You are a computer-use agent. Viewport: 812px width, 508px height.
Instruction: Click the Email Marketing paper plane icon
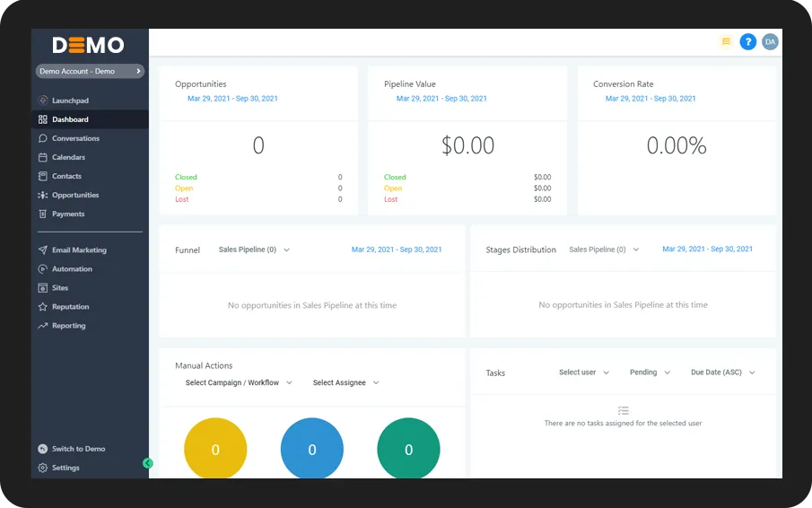[43, 250]
